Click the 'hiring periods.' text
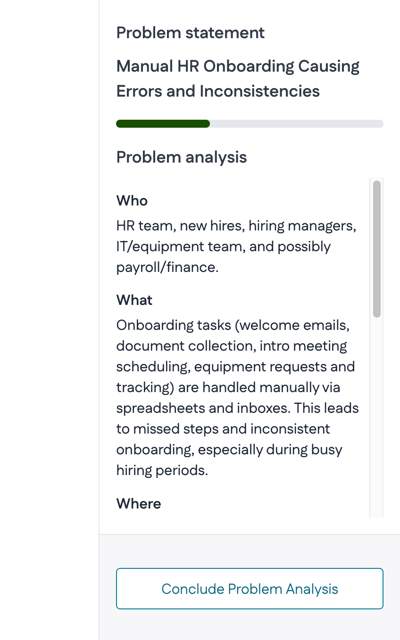The height and width of the screenshot is (640, 400). 162,471
